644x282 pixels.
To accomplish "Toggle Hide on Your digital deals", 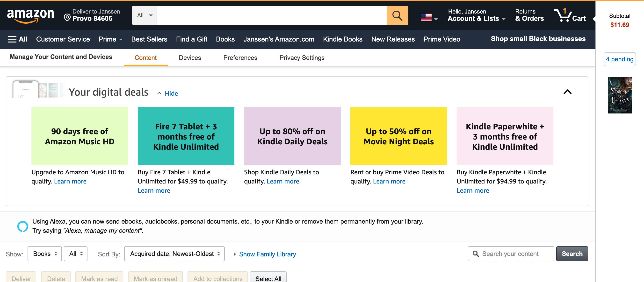I will pyautogui.click(x=171, y=93).
